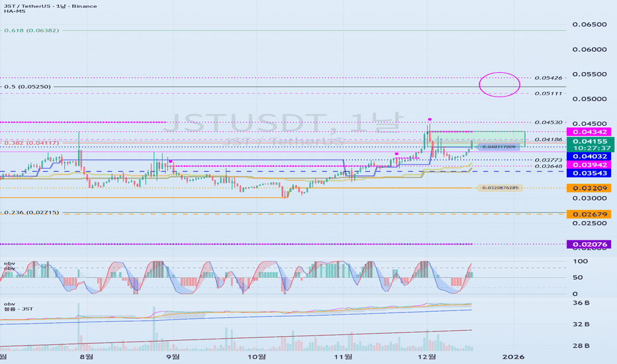The height and width of the screenshot is (364, 617).
Task: Click 0.03000 on the price axis
Action: click(589, 199)
